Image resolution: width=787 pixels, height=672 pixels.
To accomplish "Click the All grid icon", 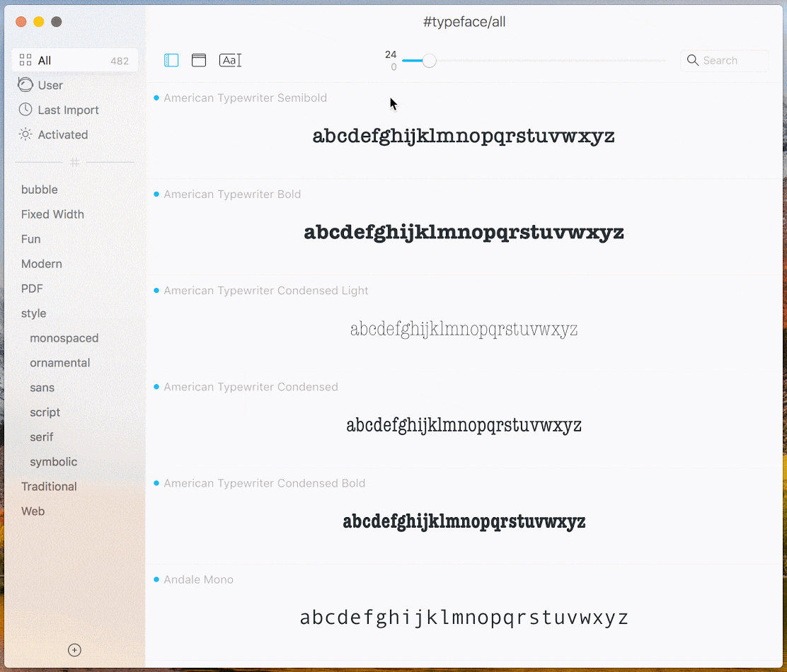I will (x=25, y=60).
